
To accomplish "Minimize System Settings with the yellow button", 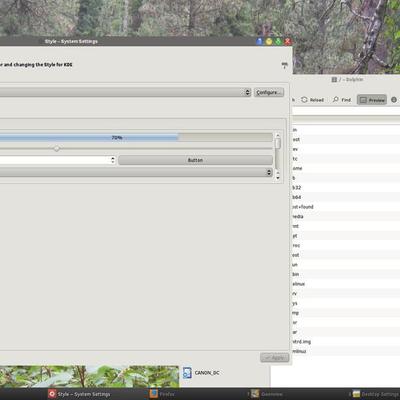I will 269,42.
